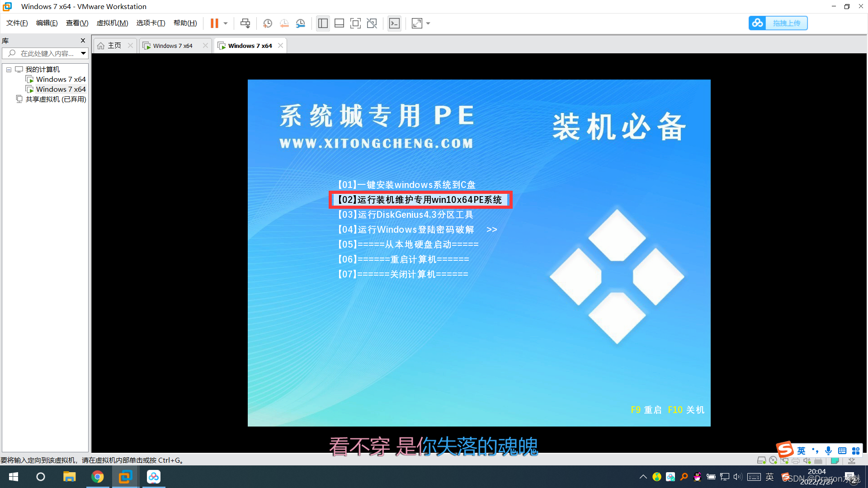Collapse the 我的计算机 tree node
Screen dimensions: 868x488
coord(9,70)
